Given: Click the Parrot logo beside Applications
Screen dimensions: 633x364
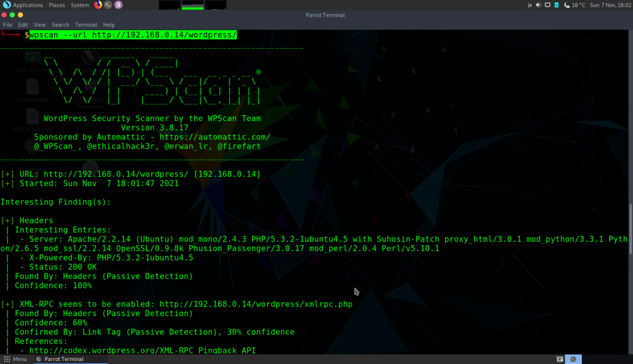Looking at the screenshot, I should pos(7,5).
